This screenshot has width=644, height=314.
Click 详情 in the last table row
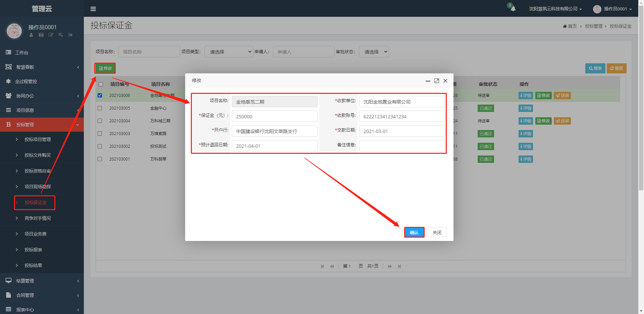click(x=526, y=159)
